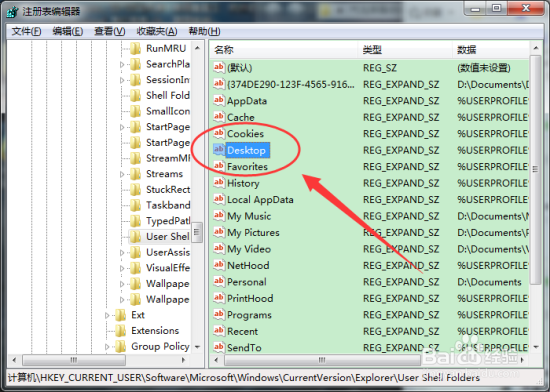Open the 文件(F) menu
Viewport: 550px width, 392px height.
pyautogui.click(x=26, y=32)
